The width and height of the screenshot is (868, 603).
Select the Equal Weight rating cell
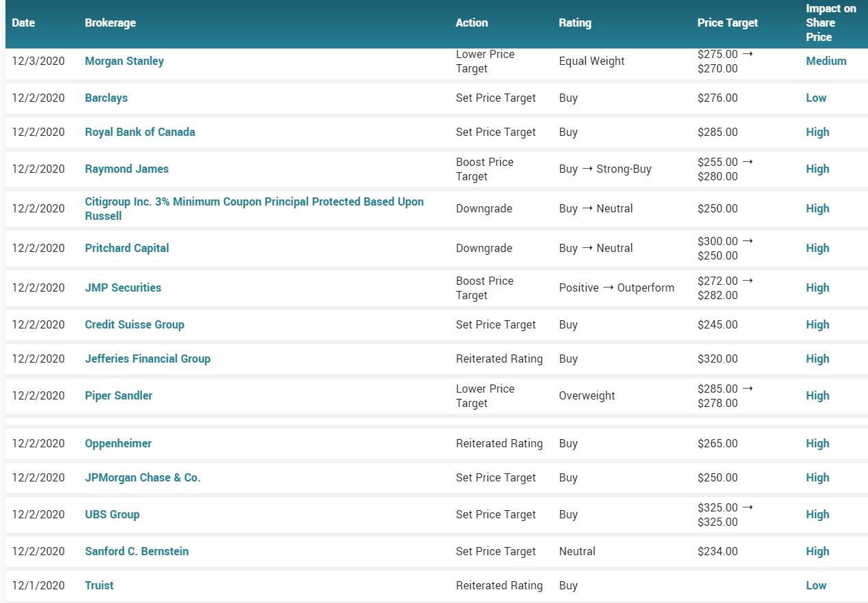pyautogui.click(x=591, y=61)
